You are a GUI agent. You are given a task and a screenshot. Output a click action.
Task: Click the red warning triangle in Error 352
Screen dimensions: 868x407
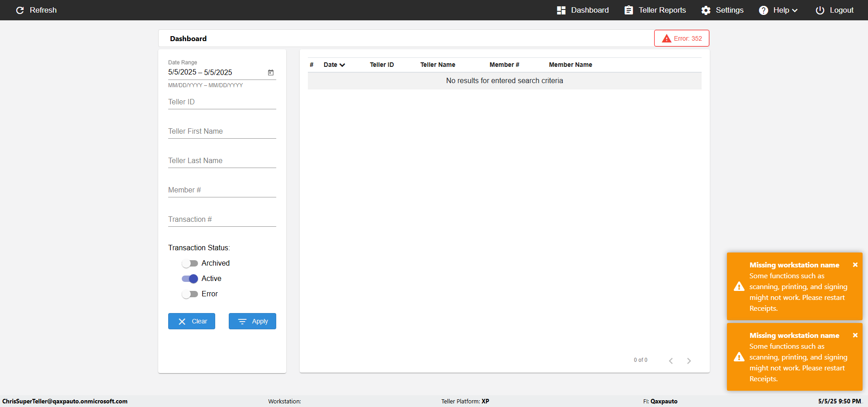pyautogui.click(x=666, y=38)
